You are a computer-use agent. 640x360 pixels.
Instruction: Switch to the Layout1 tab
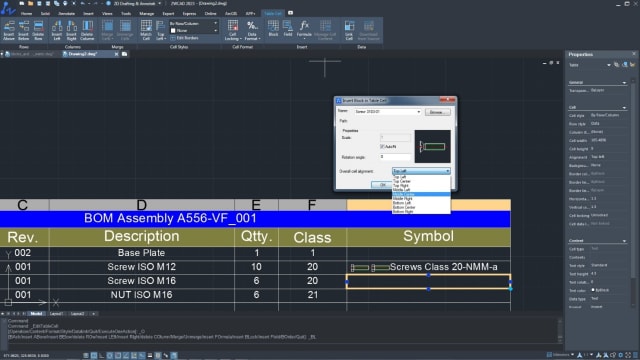56,314
